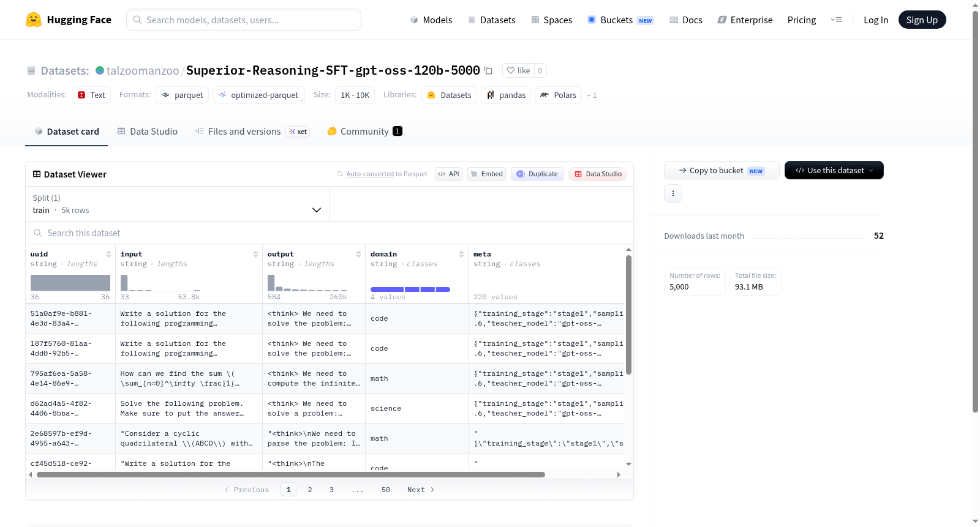Click the domain classes distribution bar
Image resolution: width=980 pixels, height=527 pixels.
coord(410,290)
